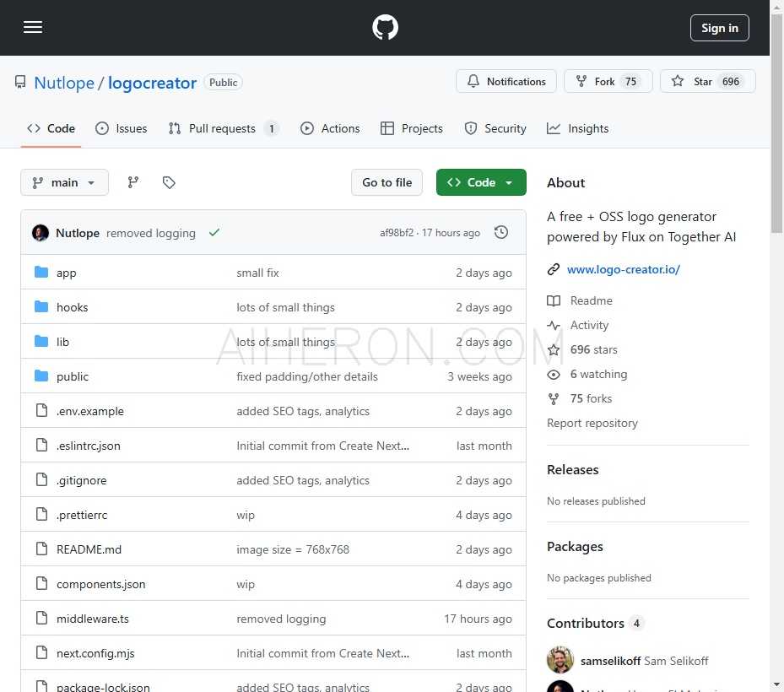Open samselikoff contributor profile
This screenshot has height=692, width=784.
tap(610, 661)
